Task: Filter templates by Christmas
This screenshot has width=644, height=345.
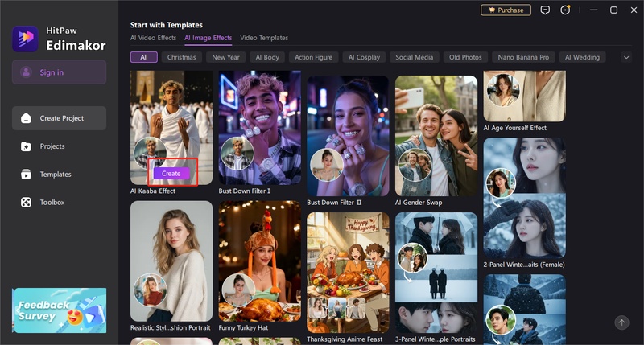Action: click(x=182, y=57)
